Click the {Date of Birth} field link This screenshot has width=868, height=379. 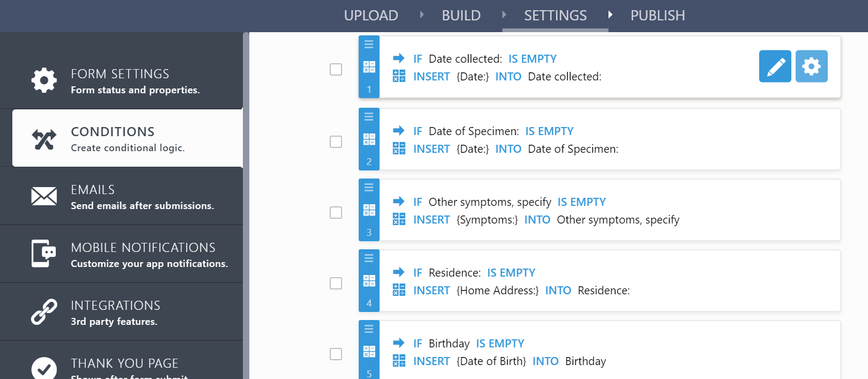coord(492,361)
